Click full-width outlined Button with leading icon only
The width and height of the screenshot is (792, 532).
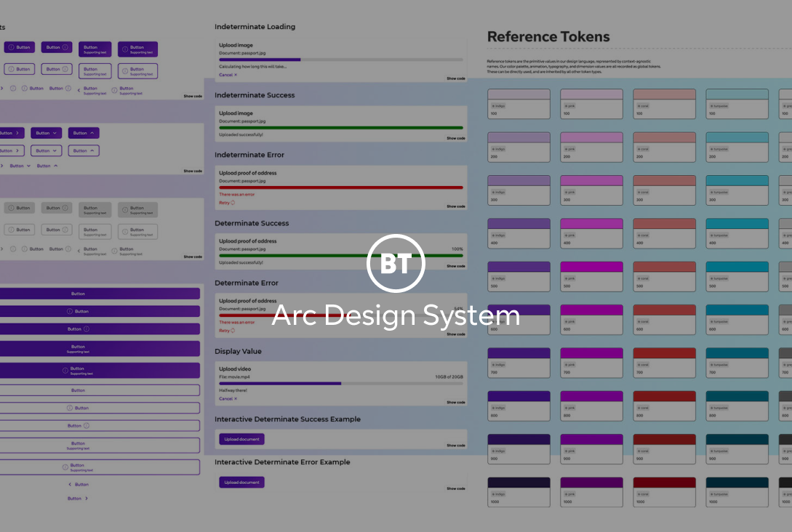click(x=100, y=408)
